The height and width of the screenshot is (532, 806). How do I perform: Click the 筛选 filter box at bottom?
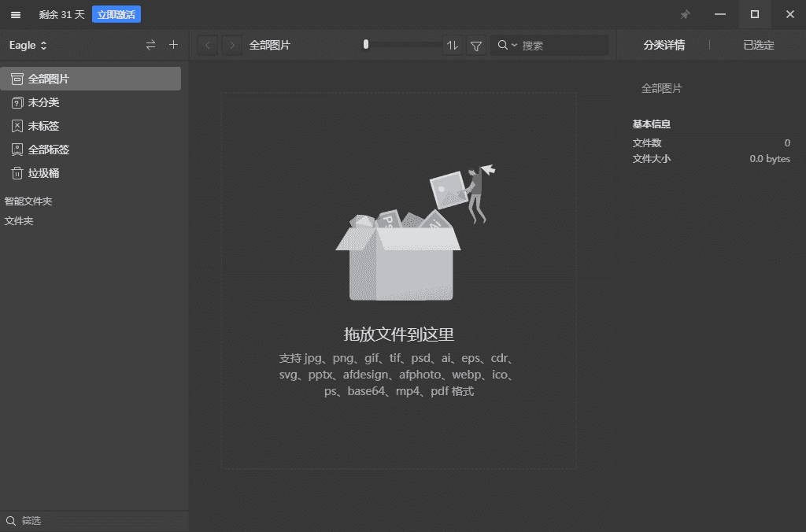pyautogui.click(x=94, y=521)
